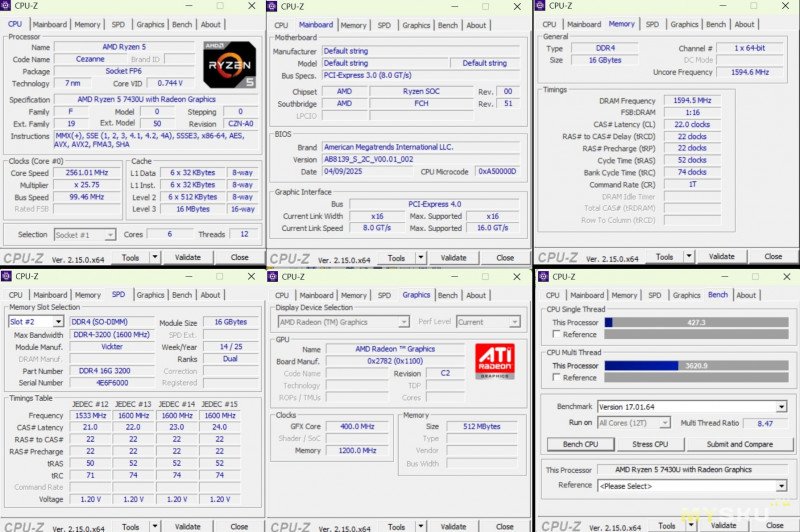Switch to Bench tab in the Graphics window
The height and width of the screenshot is (532, 800).
(x=448, y=295)
